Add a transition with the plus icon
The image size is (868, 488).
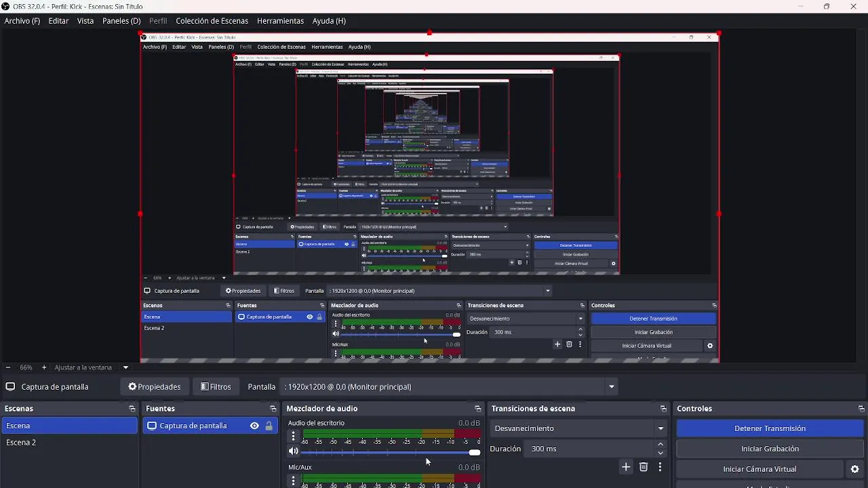(x=626, y=467)
